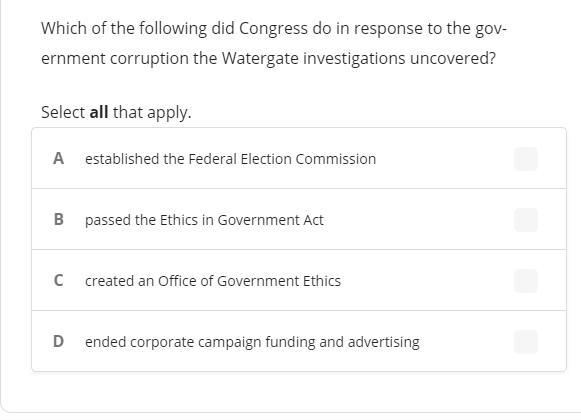Click the bold word 'all' in instructions
The height and width of the screenshot is (420, 581).
click(99, 112)
